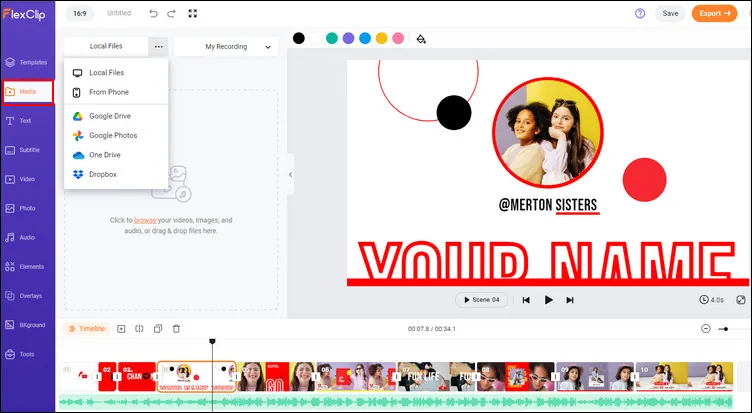Image resolution: width=752 pixels, height=413 pixels.
Task: Add a new scene in timeline toolbar
Action: point(121,329)
